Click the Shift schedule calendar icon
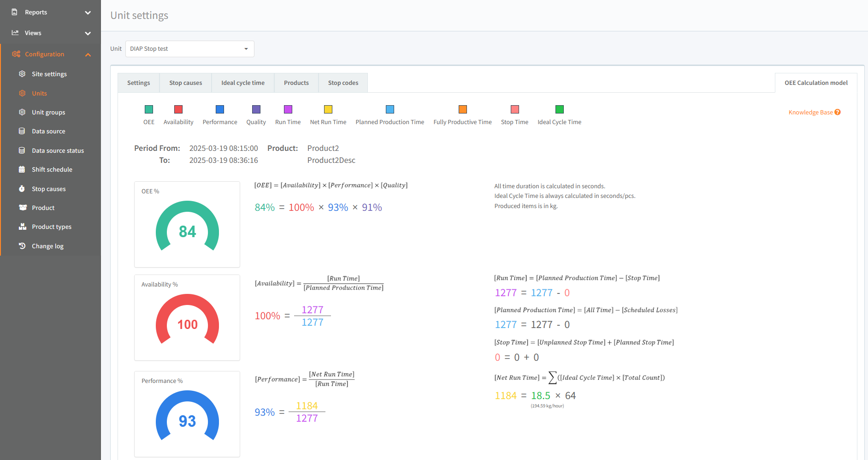This screenshot has width=868, height=460. (x=22, y=169)
